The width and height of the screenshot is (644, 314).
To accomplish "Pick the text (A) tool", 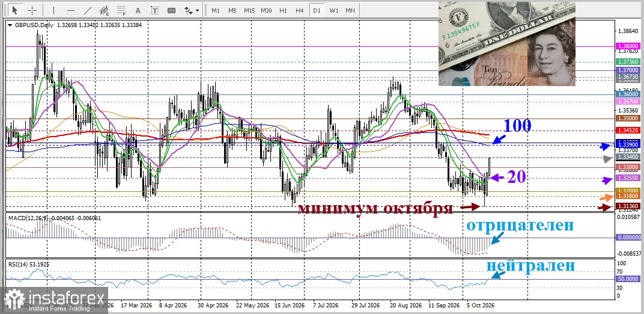I will 138,10.
